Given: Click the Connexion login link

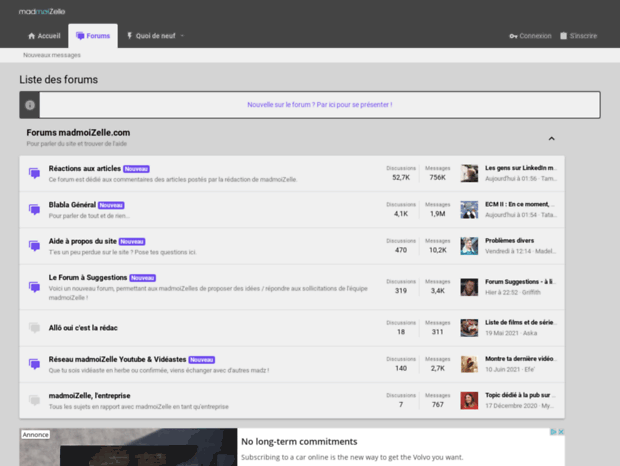Looking at the screenshot, I should tap(529, 36).
